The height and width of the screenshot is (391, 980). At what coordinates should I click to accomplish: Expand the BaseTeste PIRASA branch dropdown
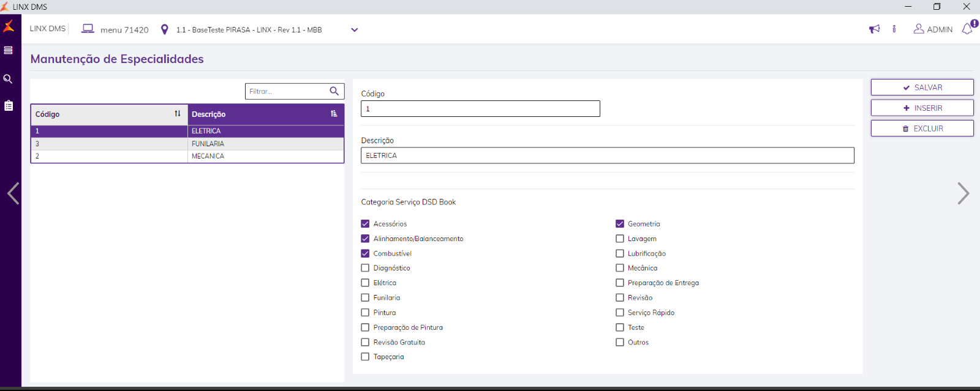(354, 30)
